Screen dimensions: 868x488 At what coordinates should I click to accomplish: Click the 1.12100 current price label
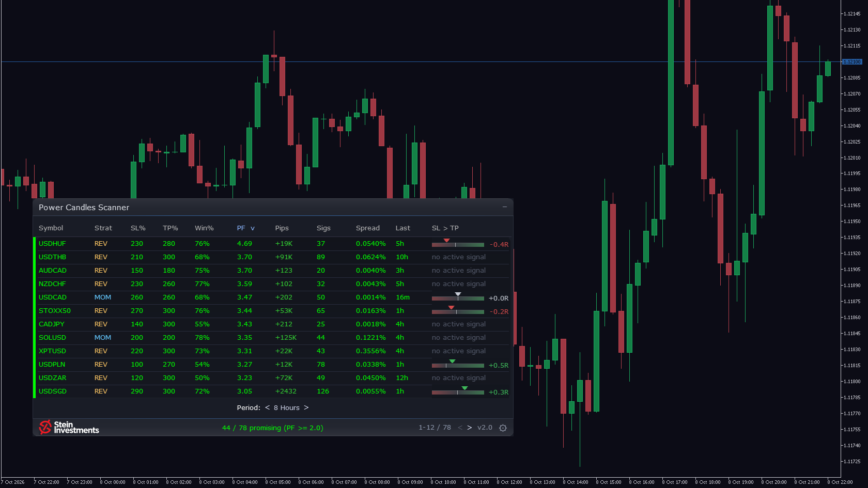point(853,61)
